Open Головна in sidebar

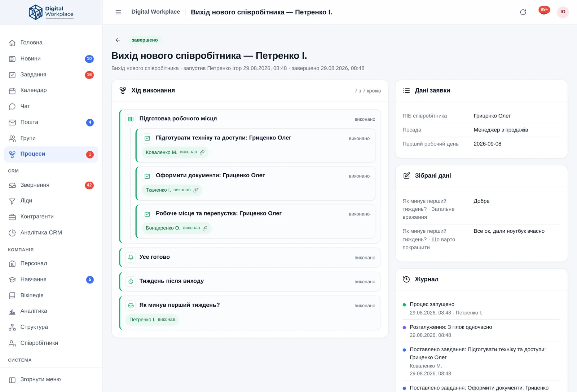(x=51, y=43)
